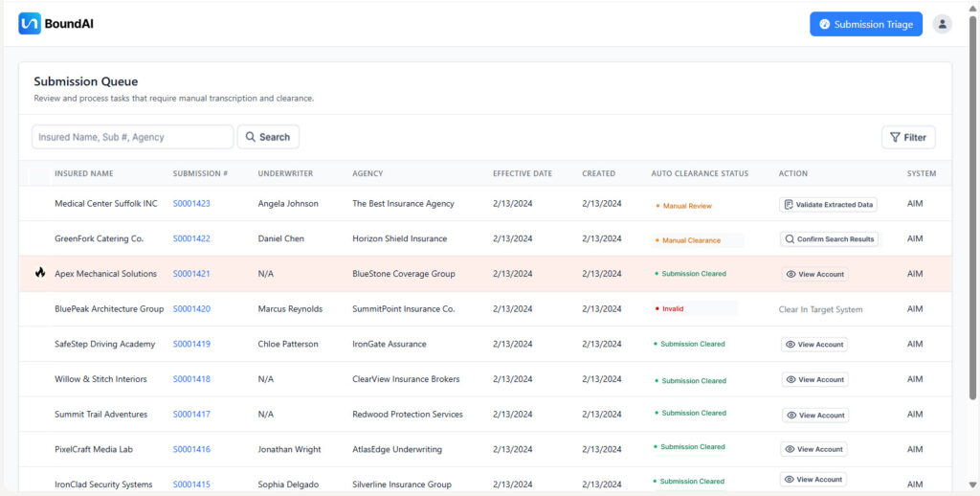Screen dimensions: 980x496
Task: Click magnifier icon in Confirm Search Results
Action: [789, 239]
